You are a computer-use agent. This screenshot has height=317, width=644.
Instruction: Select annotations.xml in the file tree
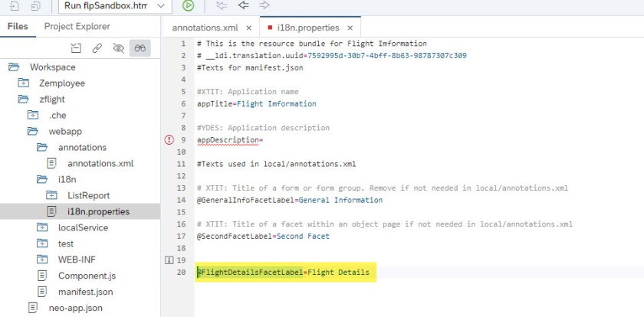click(x=100, y=163)
